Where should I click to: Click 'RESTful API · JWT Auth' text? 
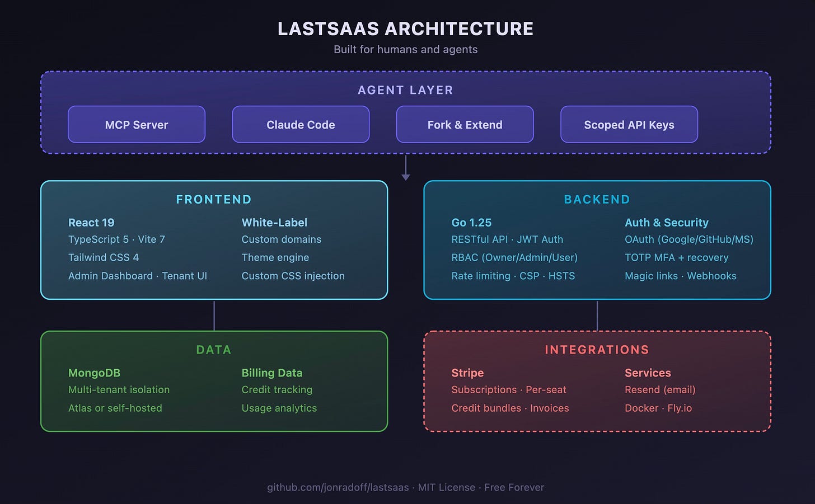click(507, 239)
